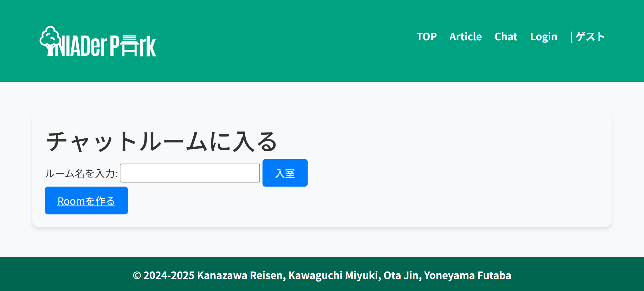Go to the Article page from the header

coord(465,36)
